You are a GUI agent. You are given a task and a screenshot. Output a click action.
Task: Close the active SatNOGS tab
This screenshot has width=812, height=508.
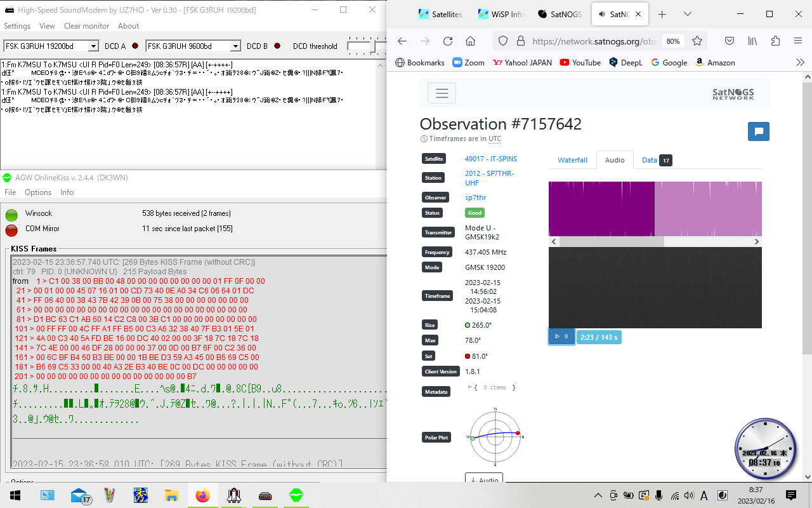(638, 14)
